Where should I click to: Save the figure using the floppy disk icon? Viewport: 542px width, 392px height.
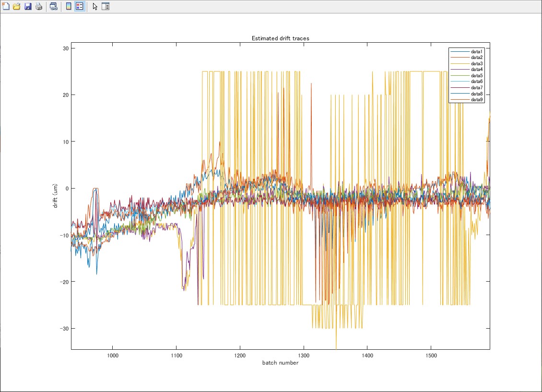[28, 6]
